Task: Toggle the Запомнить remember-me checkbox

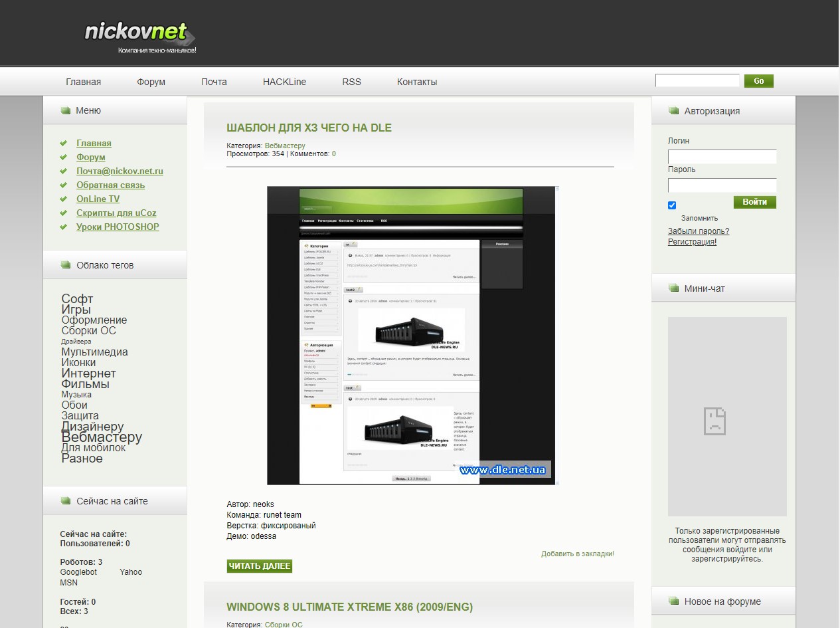Action: click(672, 205)
